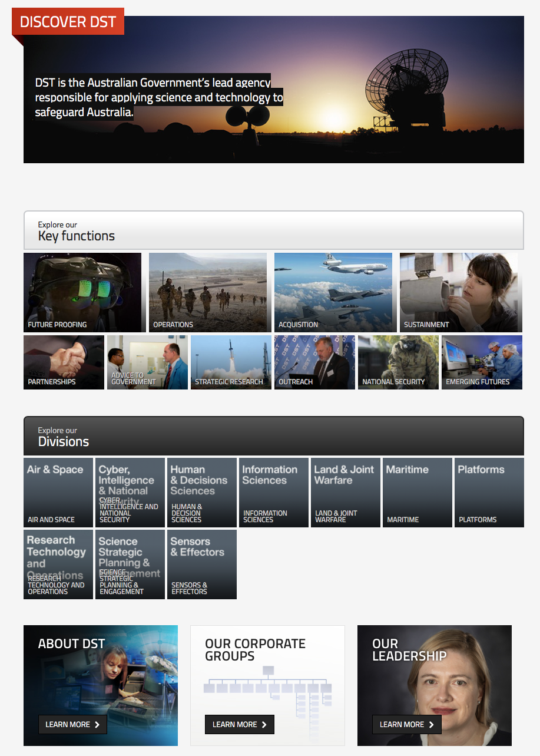
Task: Select the Maritime division tile
Action: (x=418, y=493)
